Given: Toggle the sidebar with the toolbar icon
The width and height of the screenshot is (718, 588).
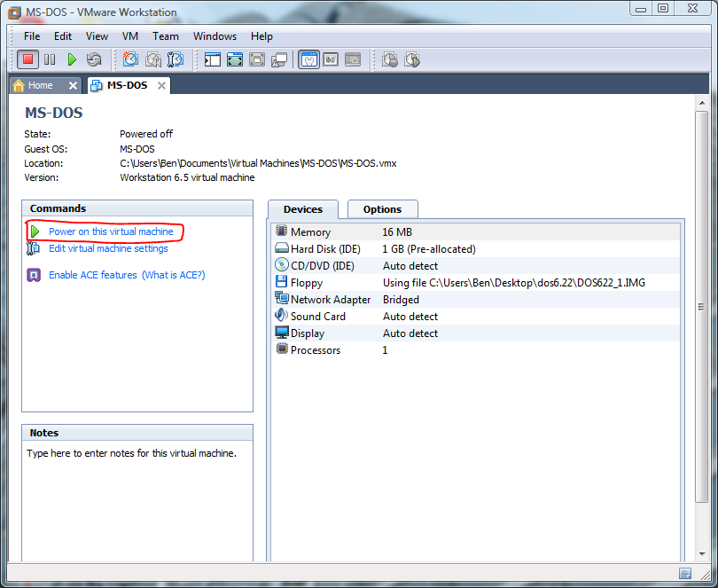Looking at the screenshot, I should click(x=213, y=59).
